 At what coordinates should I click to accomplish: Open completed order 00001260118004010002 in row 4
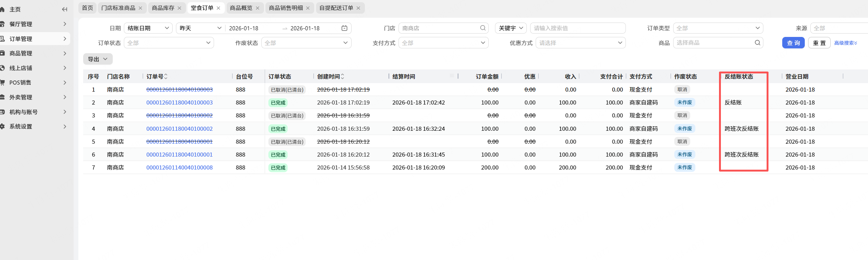(179, 129)
